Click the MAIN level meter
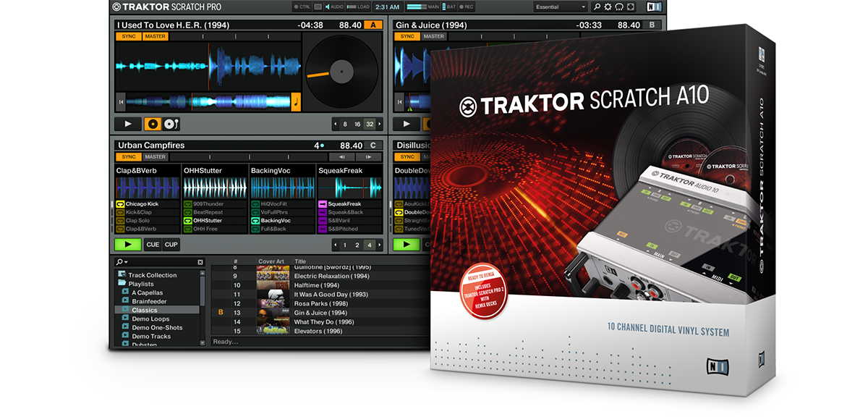This screenshot has height=417, width=868. point(416,7)
